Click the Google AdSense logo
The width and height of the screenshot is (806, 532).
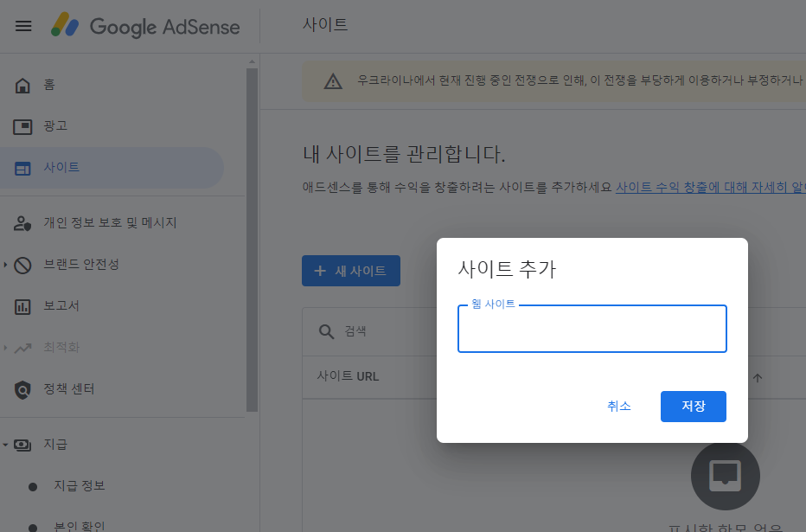pyautogui.click(x=144, y=27)
